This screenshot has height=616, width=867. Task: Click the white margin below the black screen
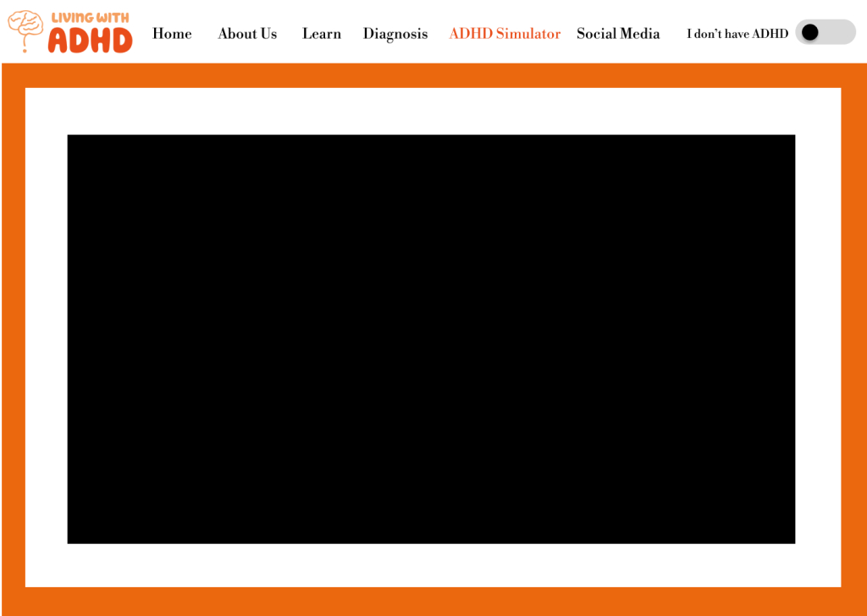(x=431, y=564)
